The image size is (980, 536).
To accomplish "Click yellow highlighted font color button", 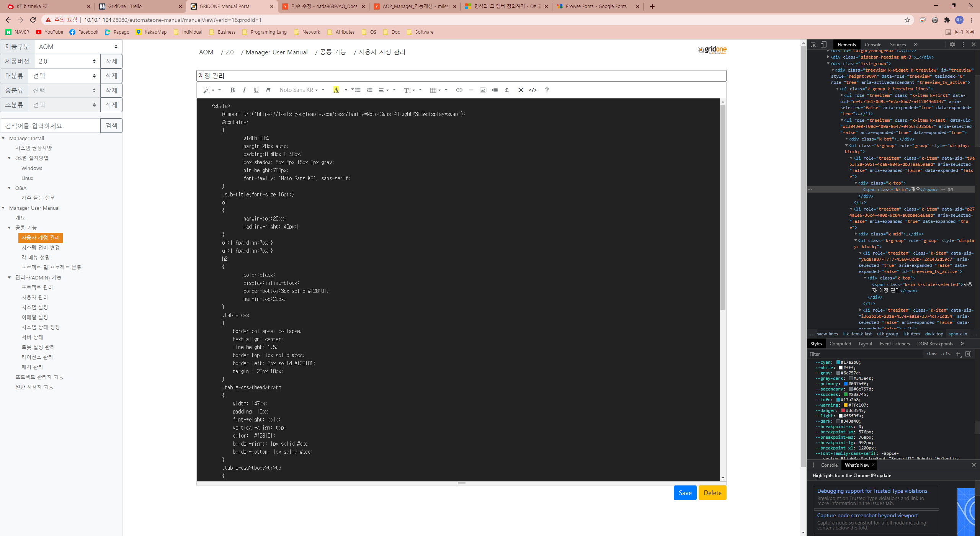I will click(x=336, y=90).
